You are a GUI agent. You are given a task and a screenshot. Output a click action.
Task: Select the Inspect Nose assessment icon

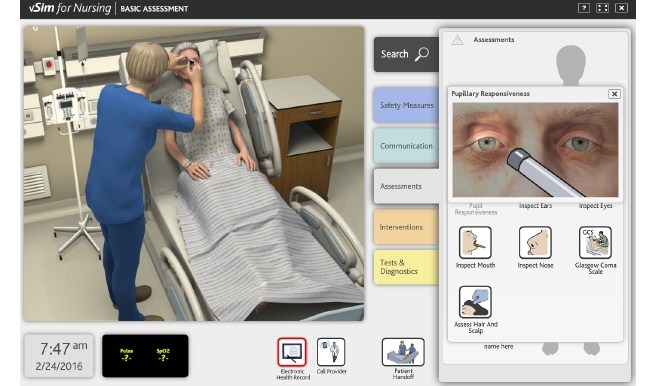tap(535, 243)
